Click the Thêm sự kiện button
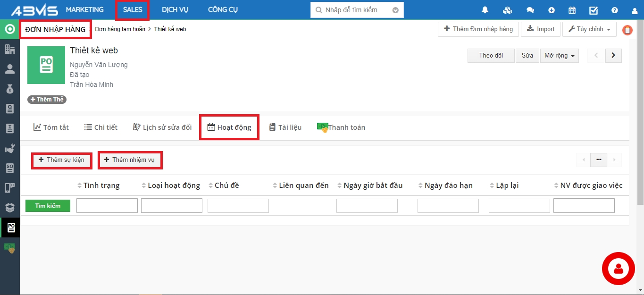644x295 pixels. pyautogui.click(x=61, y=160)
